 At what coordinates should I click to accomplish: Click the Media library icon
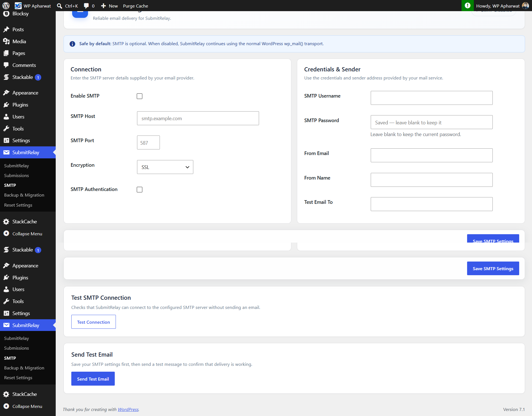tap(6, 41)
